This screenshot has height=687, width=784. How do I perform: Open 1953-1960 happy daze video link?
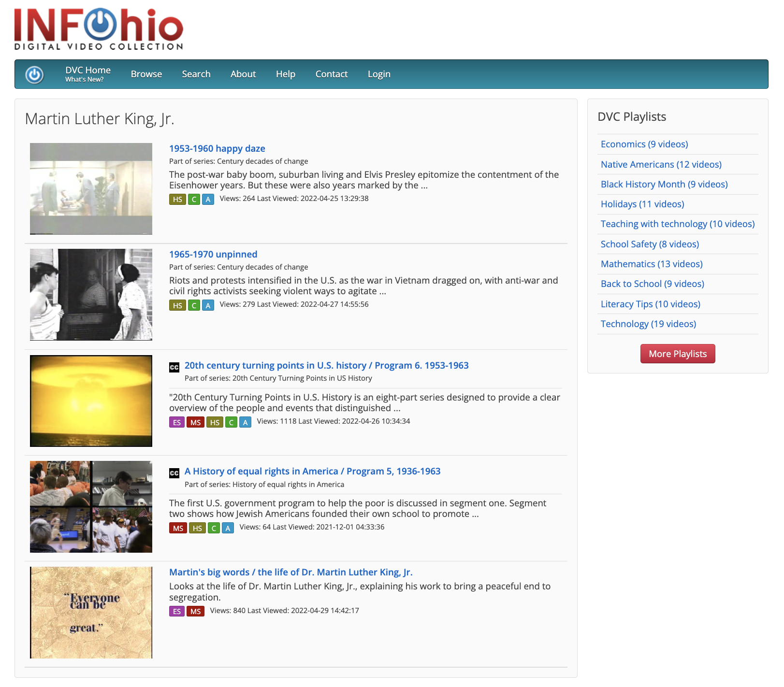[x=217, y=148]
